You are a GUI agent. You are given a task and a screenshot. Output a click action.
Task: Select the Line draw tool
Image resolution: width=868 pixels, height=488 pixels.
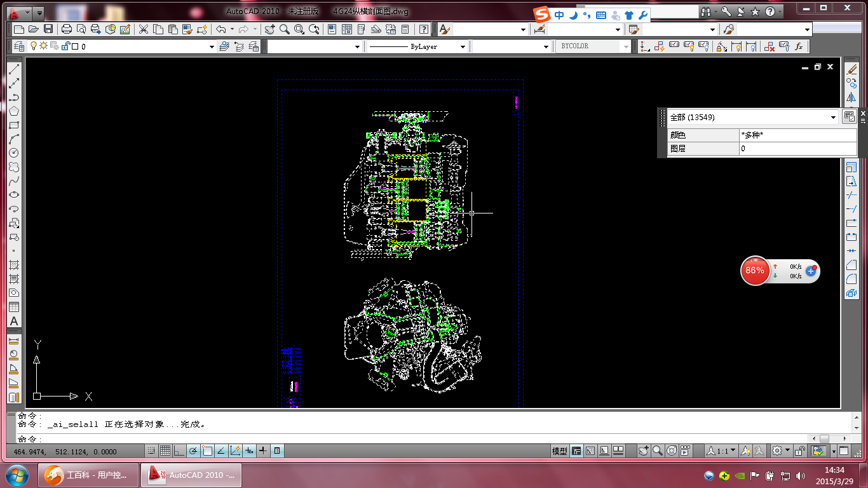(13, 69)
